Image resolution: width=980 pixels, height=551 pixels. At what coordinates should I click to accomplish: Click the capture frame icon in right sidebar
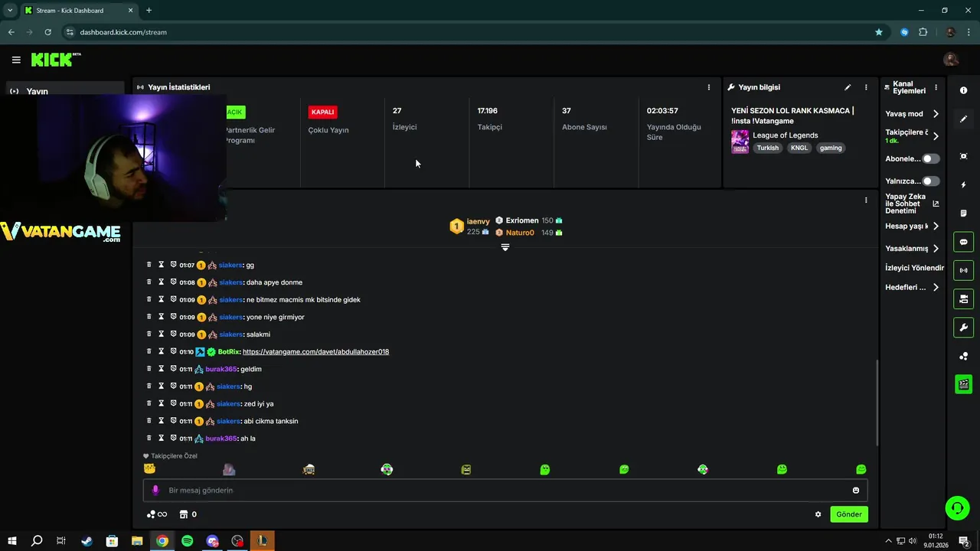point(964,156)
